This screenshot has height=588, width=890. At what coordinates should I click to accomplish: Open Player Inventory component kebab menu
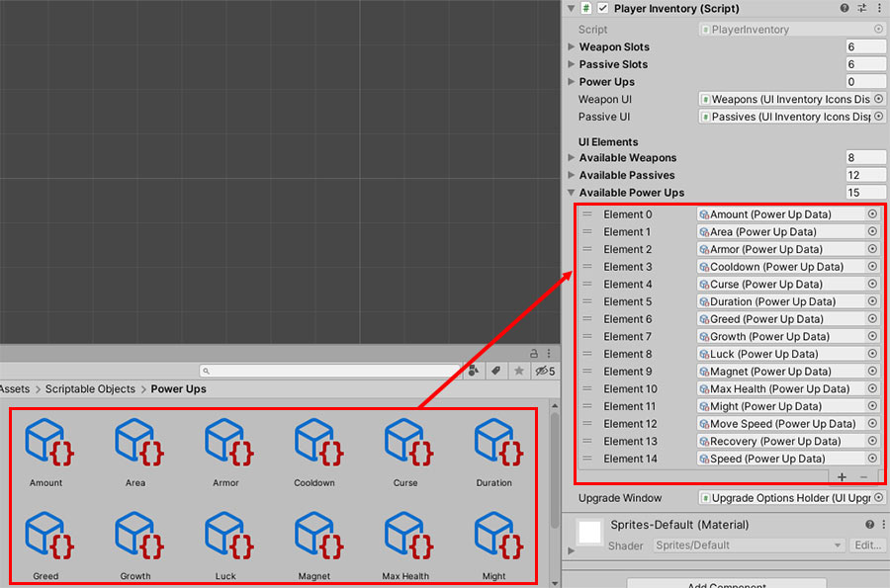point(878,8)
